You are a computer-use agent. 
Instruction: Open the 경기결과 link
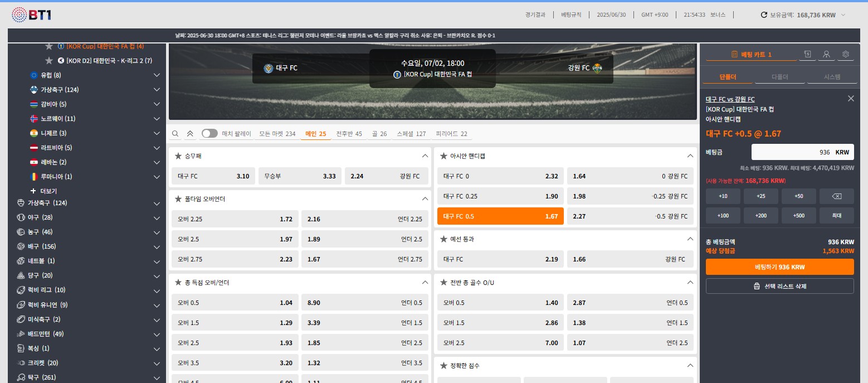[535, 15]
